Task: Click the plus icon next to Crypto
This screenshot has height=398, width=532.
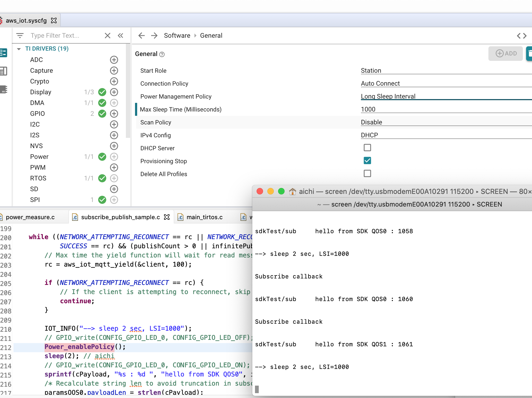Action: 114,81
